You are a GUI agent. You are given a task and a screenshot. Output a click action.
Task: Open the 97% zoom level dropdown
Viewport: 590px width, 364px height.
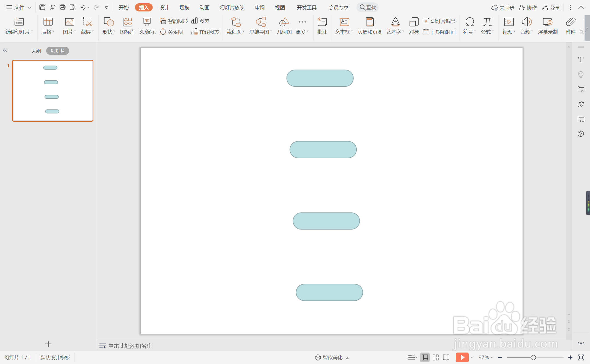tap(486, 357)
